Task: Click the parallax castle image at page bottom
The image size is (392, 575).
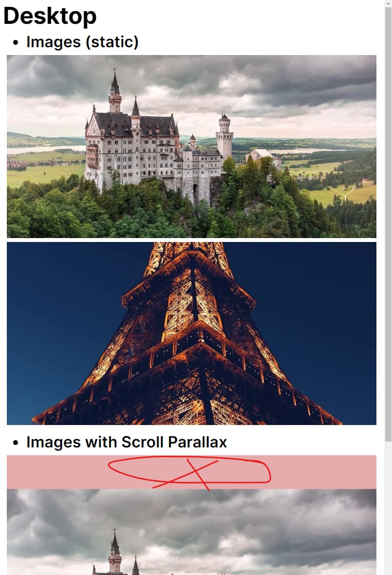Action: pyautogui.click(x=192, y=532)
